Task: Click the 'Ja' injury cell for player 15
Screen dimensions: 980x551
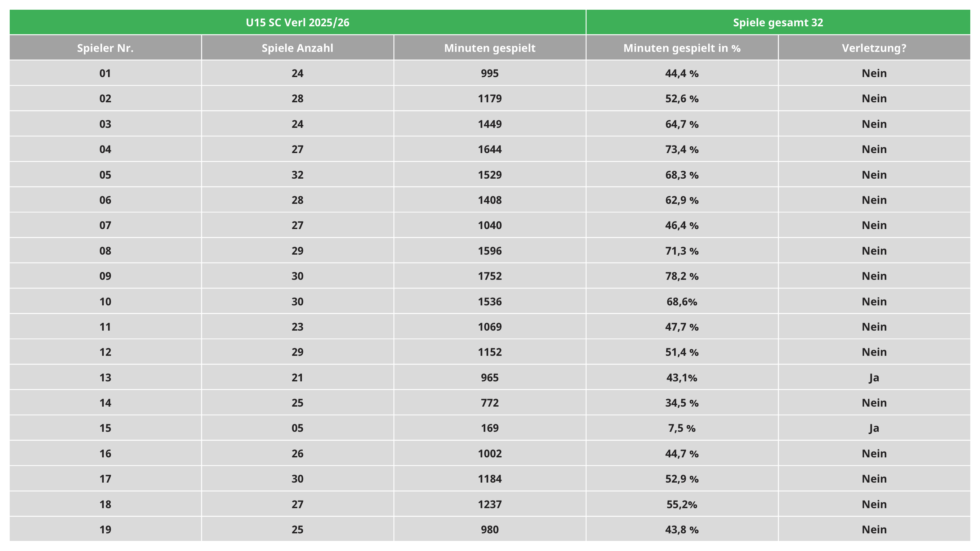Action: (874, 428)
